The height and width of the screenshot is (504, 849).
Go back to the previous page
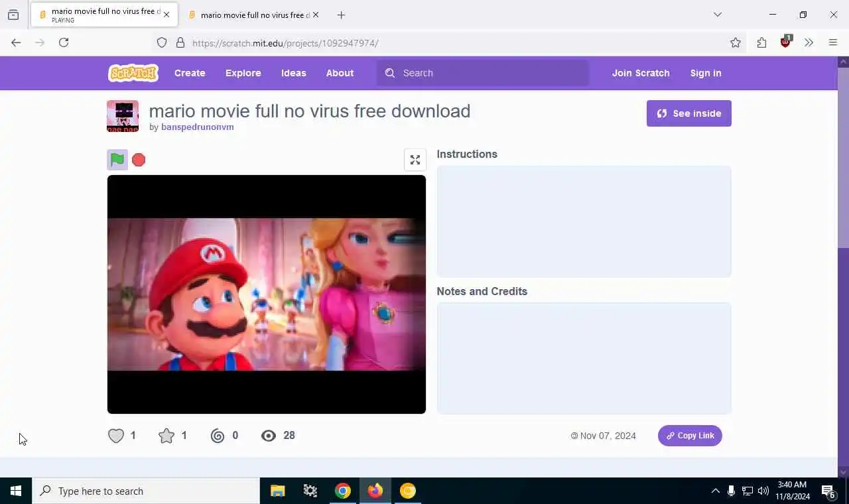click(16, 42)
